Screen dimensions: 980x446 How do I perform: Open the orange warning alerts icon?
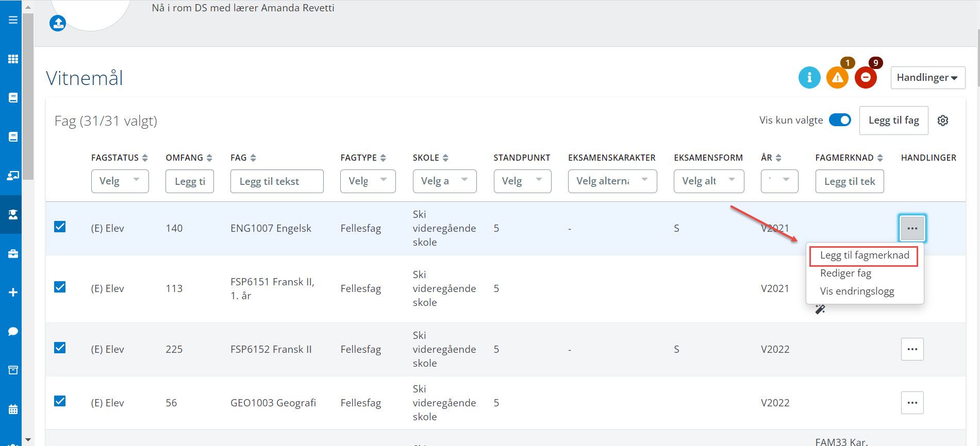click(838, 77)
